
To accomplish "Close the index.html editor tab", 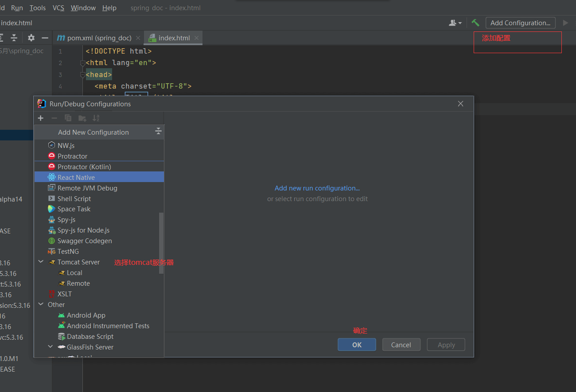I will coord(196,38).
